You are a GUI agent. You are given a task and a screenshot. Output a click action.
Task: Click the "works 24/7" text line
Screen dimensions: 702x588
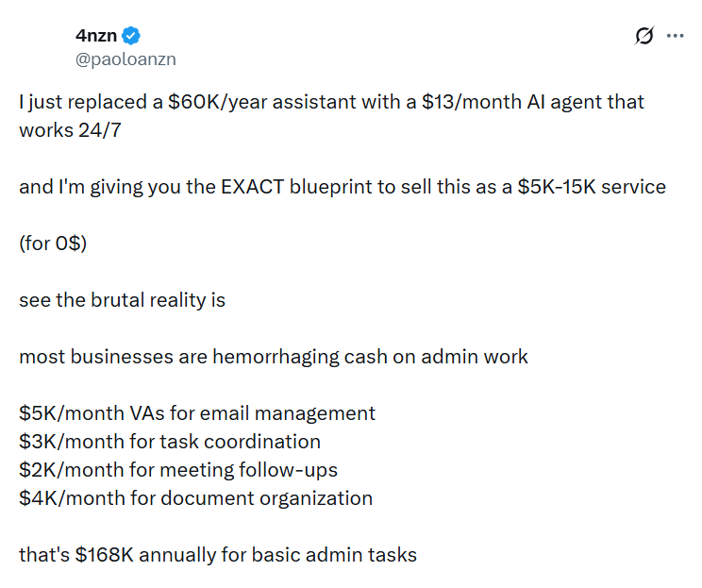[x=71, y=130]
